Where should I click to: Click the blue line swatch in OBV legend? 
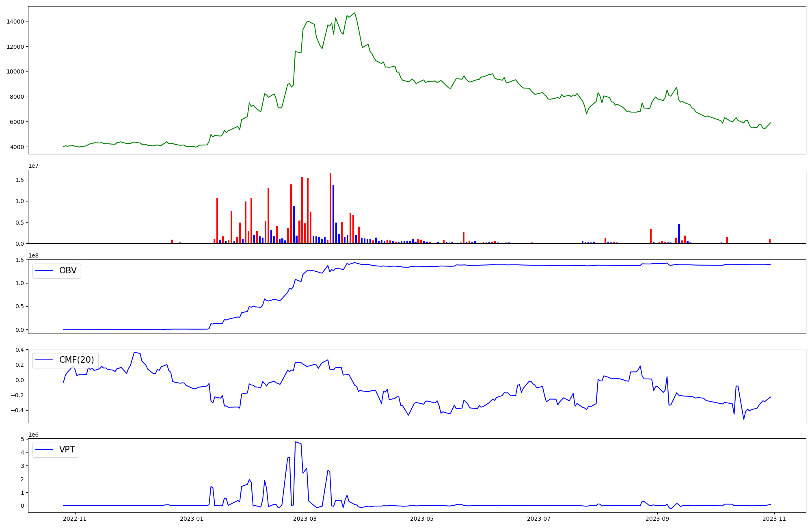[x=45, y=271]
